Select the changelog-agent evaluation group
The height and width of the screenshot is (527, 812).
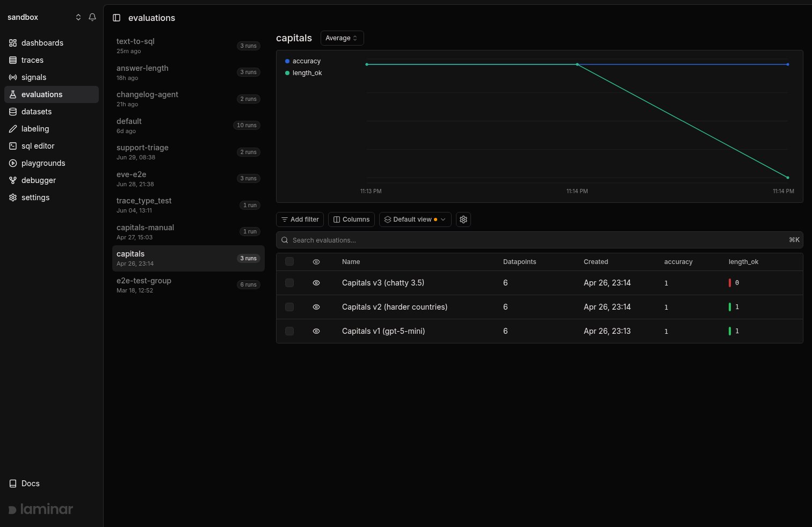coord(189,99)
